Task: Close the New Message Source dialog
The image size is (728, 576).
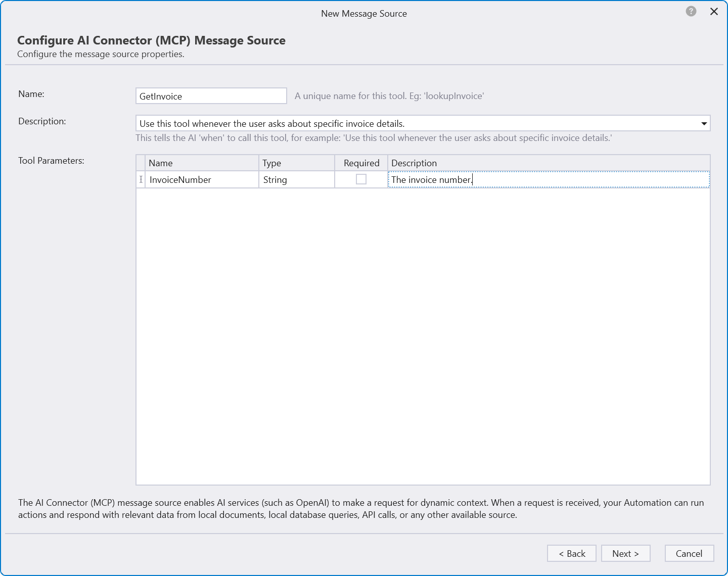Action: click(x=714, y=12)
